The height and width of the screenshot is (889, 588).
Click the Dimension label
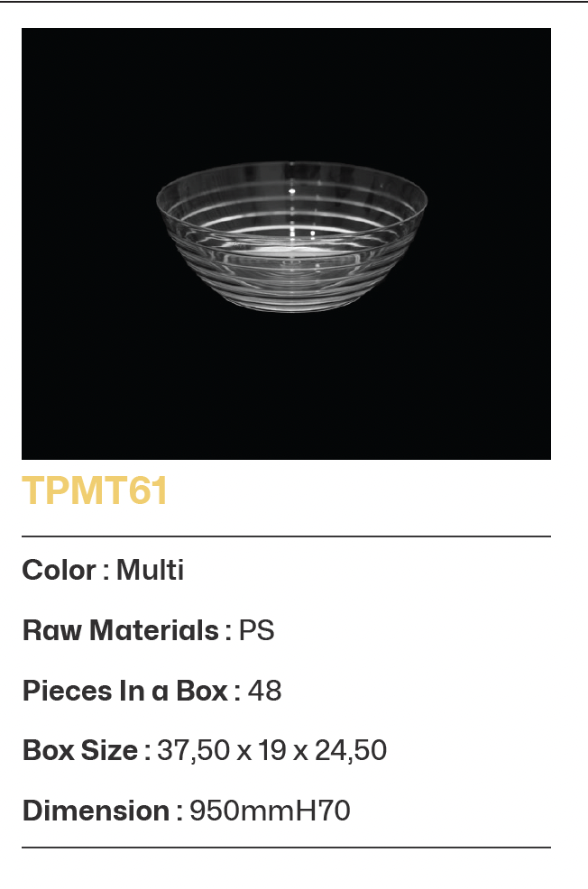pos(96,811)
